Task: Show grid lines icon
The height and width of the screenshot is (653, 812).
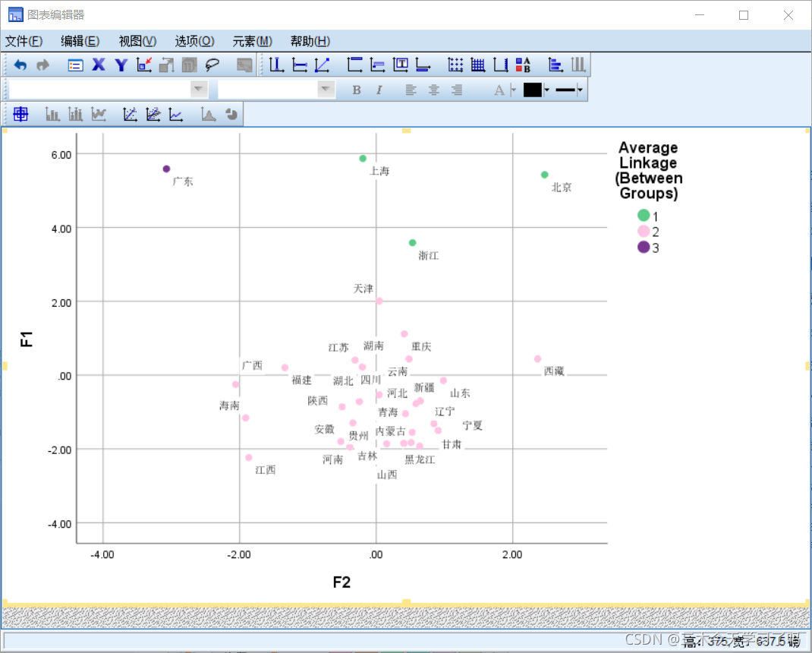Action: pyautogui.click(x=455, y=65)
